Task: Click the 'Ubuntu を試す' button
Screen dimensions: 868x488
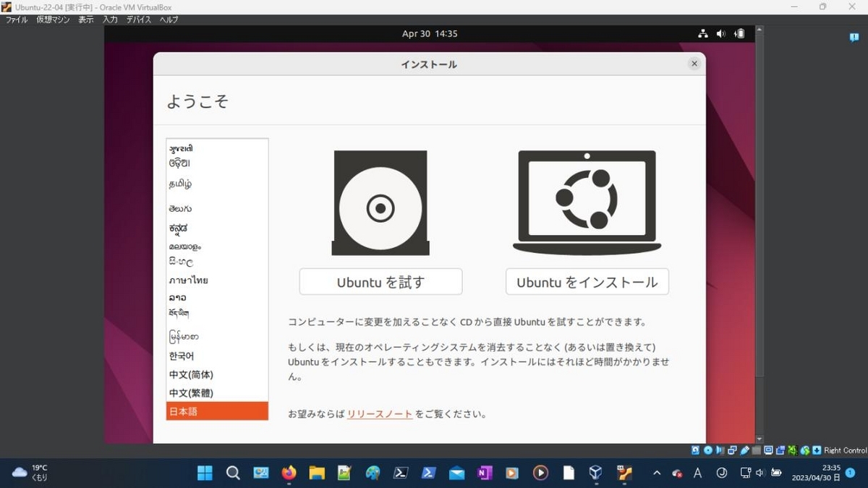Action: click(380, 282)
